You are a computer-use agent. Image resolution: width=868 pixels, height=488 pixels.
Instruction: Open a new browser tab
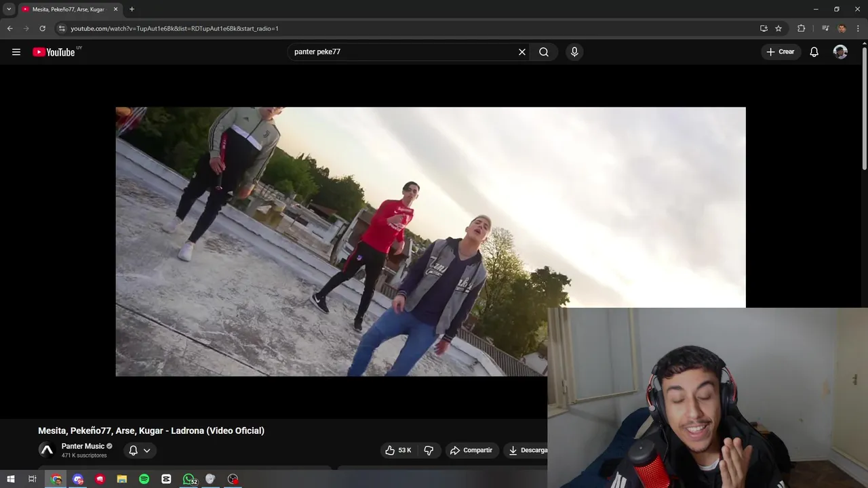132,9
